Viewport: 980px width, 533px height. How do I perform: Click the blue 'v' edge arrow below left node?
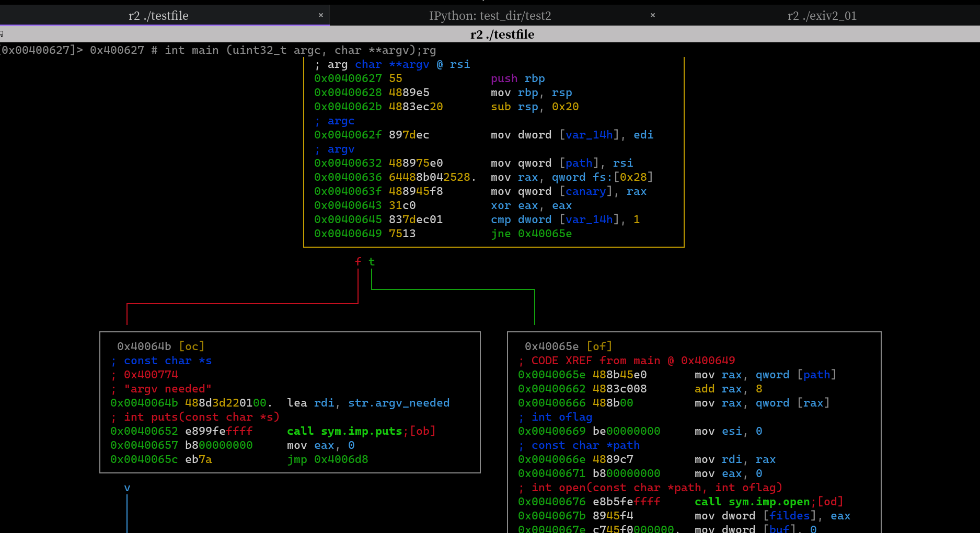point(127,488)
